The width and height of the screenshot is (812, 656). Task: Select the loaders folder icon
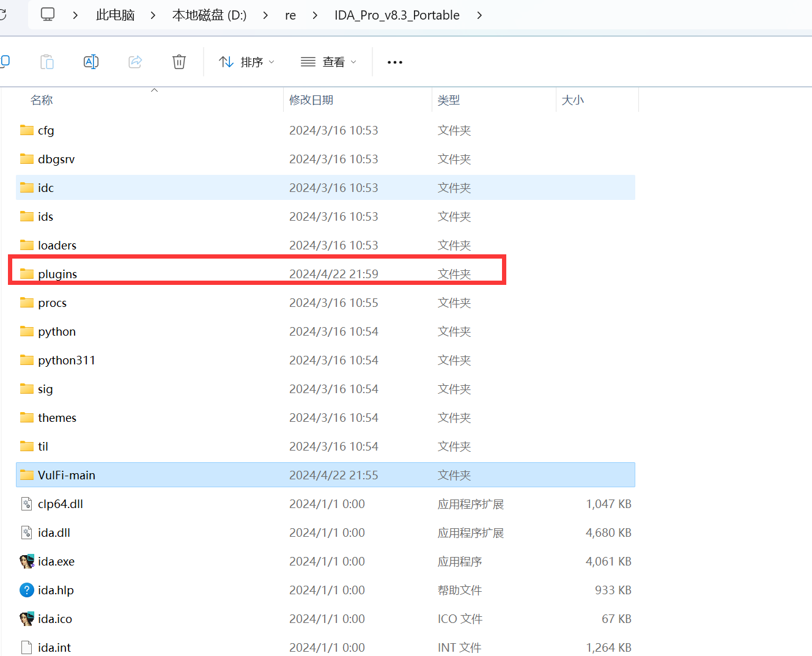click(x=27, y=245)
